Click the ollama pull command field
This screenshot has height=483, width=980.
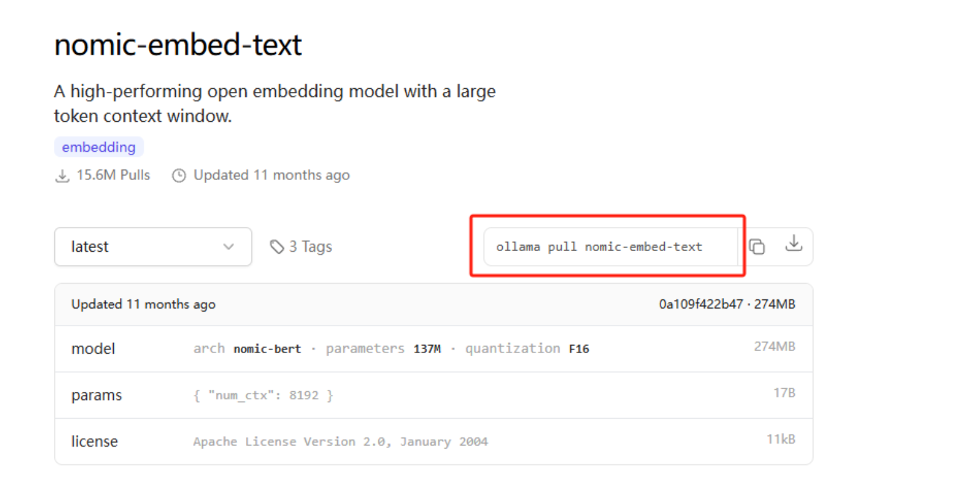pyautogui.click(x=599, y=247)
